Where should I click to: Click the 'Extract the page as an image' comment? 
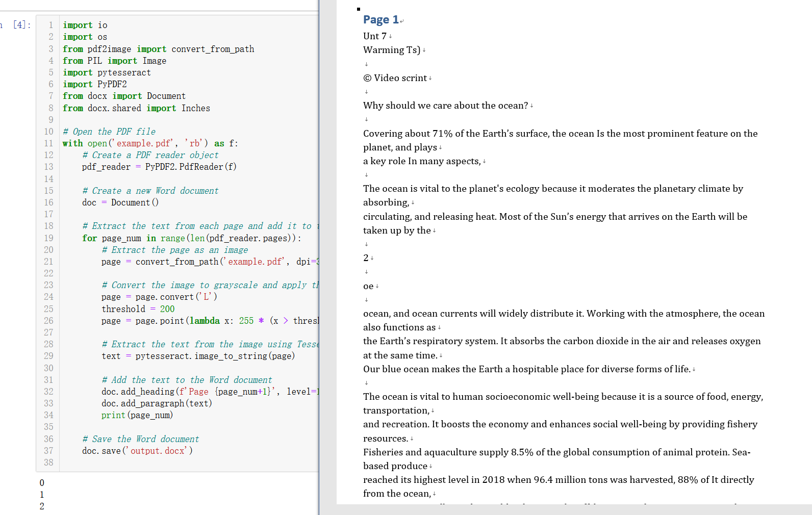coord(174,250)
